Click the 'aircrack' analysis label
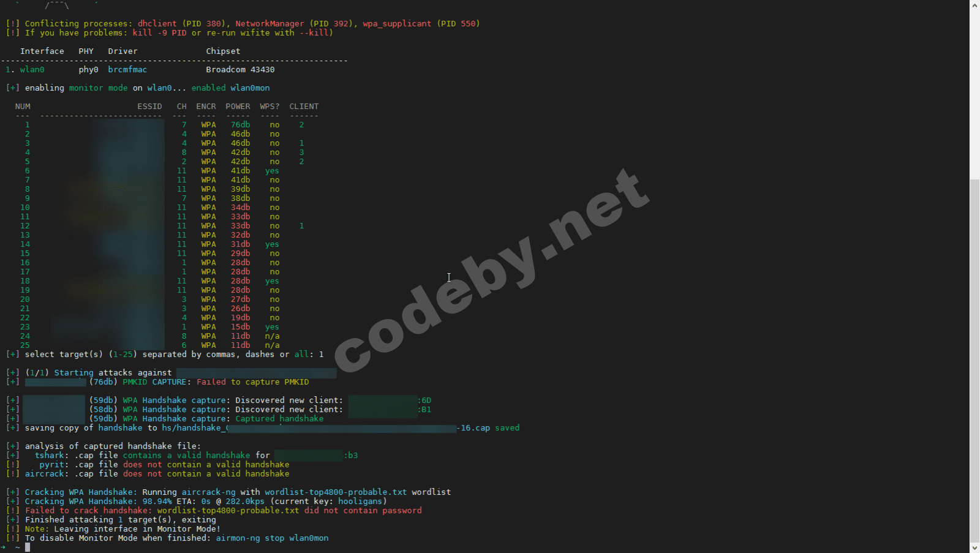This screenshot has height=553, width=980. click(44, 474)
